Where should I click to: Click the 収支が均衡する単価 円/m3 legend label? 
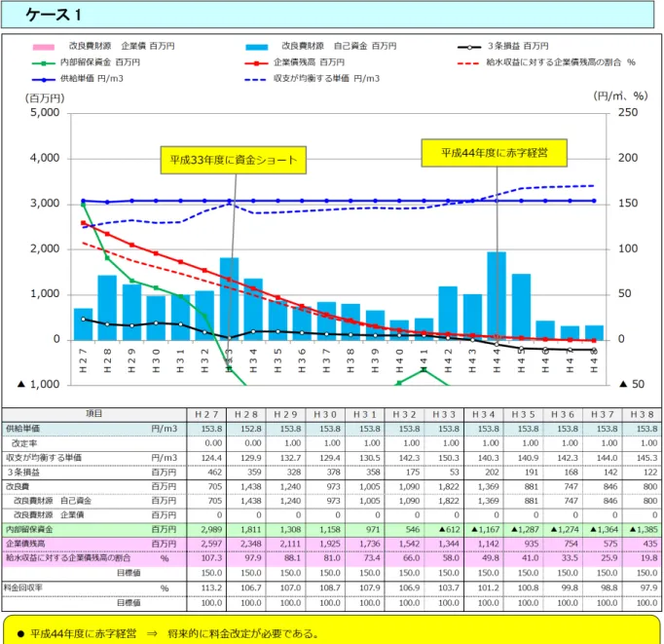326,78
